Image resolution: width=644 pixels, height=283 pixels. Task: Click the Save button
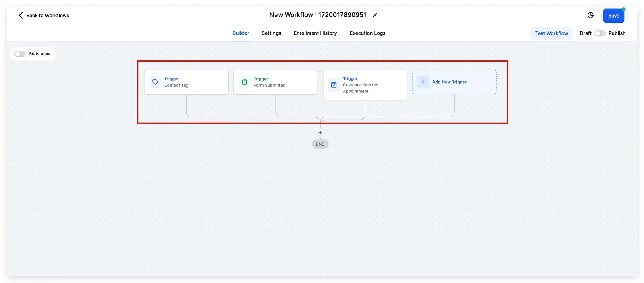pyautogui.click(x=614, y=16)
